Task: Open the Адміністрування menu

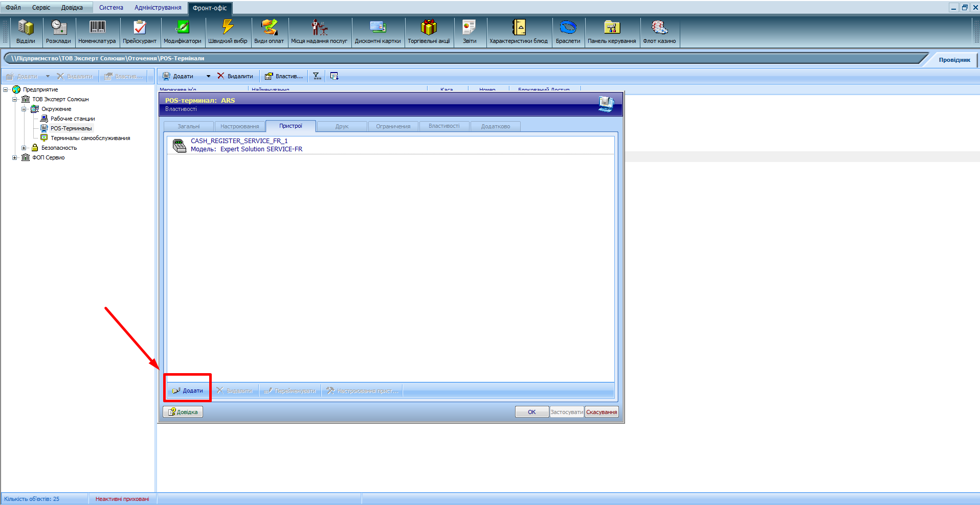Action: [x=158, y=8]
